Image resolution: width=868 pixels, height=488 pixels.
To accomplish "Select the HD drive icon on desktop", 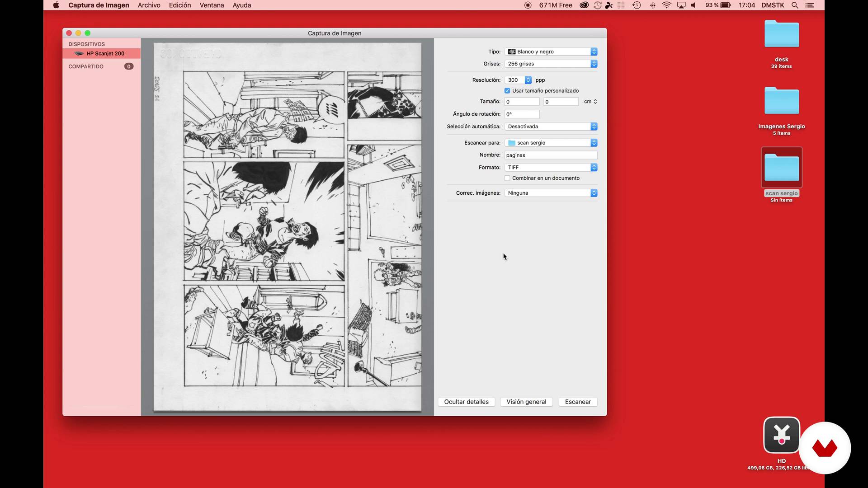I will point(782,435).
